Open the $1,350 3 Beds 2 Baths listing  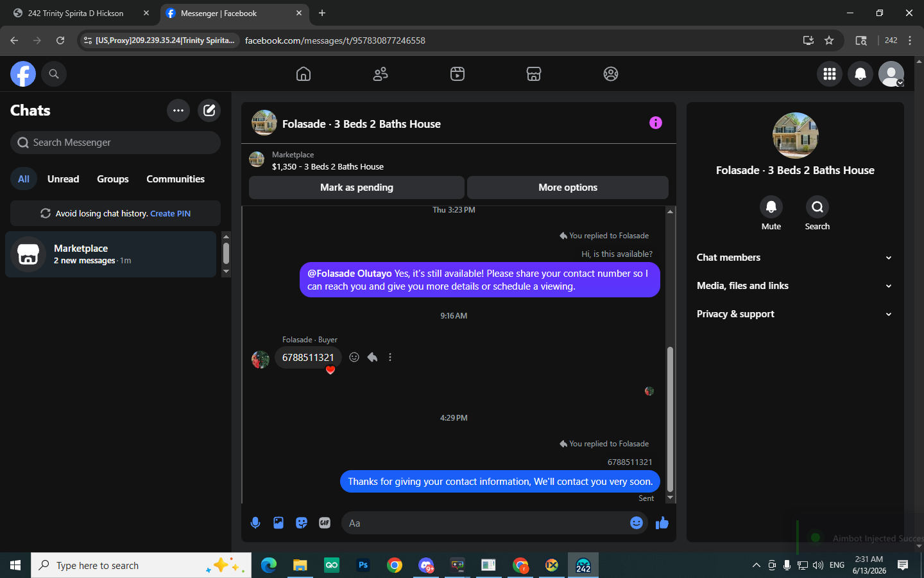point(327,166)
